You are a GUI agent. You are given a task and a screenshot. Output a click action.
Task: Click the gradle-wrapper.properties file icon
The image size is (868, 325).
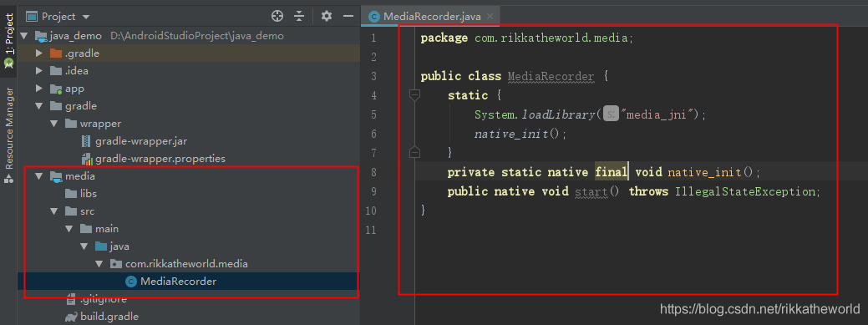[86, 159]
